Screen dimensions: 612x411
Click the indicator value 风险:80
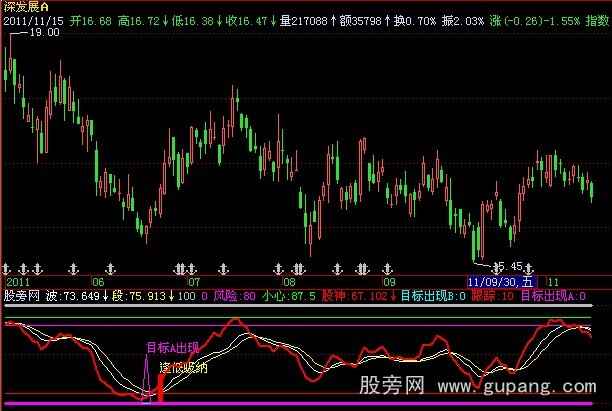point(234,296)
